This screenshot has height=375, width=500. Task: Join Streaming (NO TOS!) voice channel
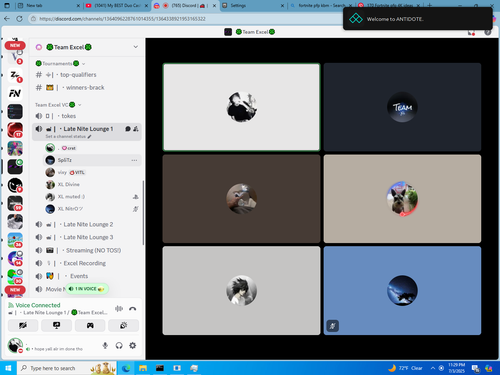(x=88, y=250)
